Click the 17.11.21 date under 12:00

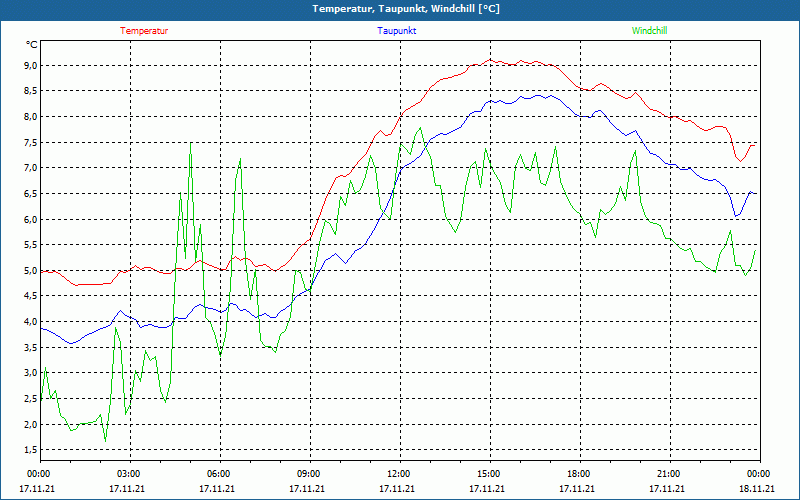point(397,488)
